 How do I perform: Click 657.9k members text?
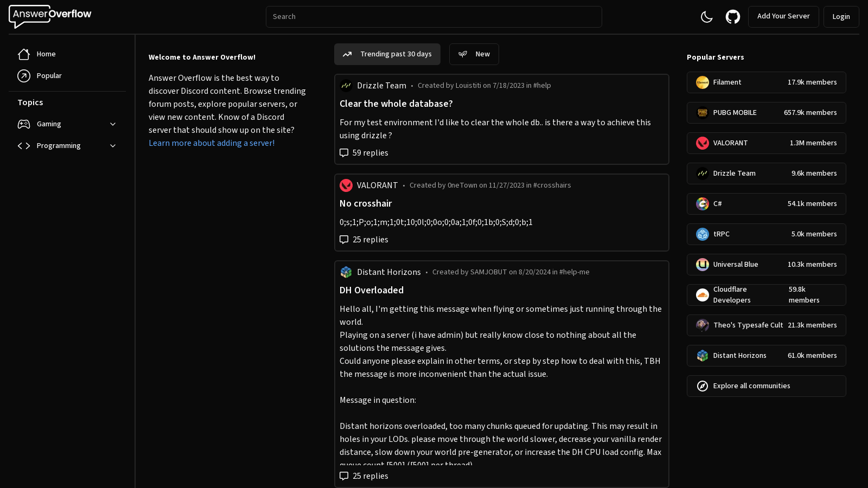point(810,113)
